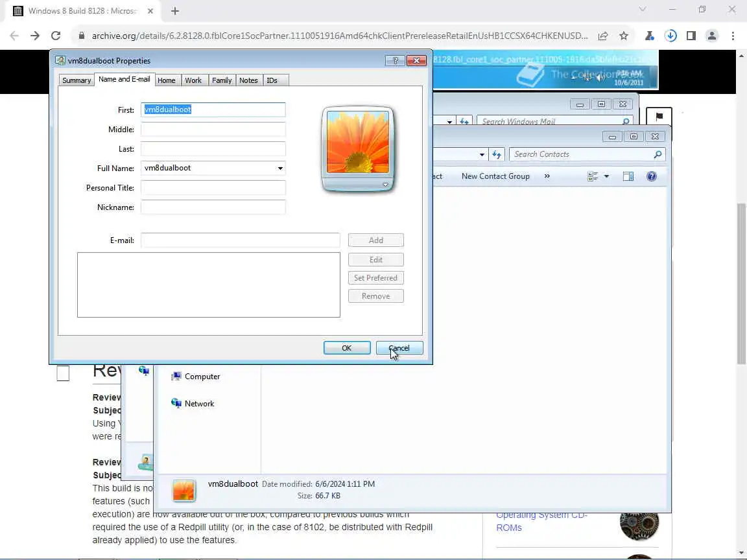Viewport: 747px width, 560px height.
Task: Click vm8dualboot icon in details pane
Action: (x=184, y=491)
